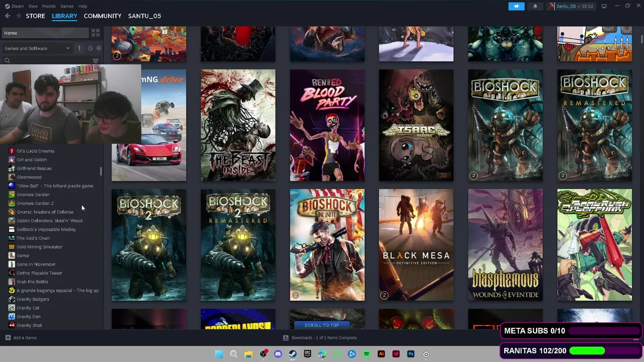The height and width of the screenshot is (362, 644).
Task: Switch to the COMMUNITY tab
Action: [103, 16]
